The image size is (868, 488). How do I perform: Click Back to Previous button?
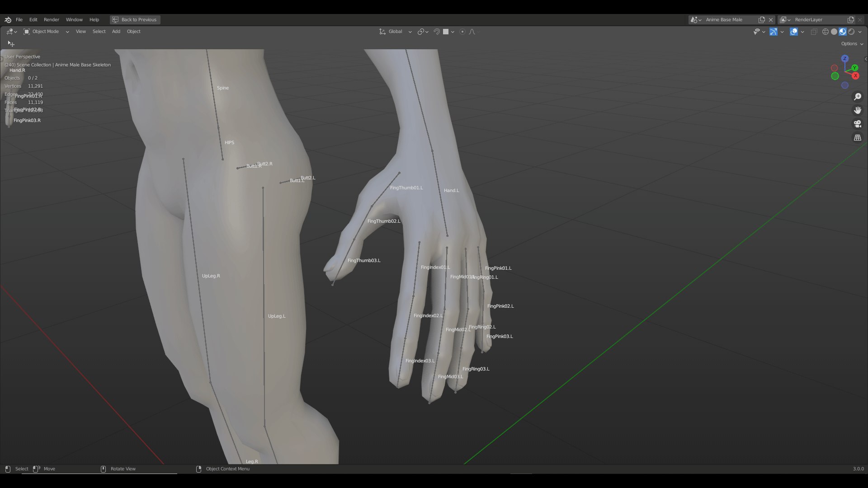[x=135, y=19]
